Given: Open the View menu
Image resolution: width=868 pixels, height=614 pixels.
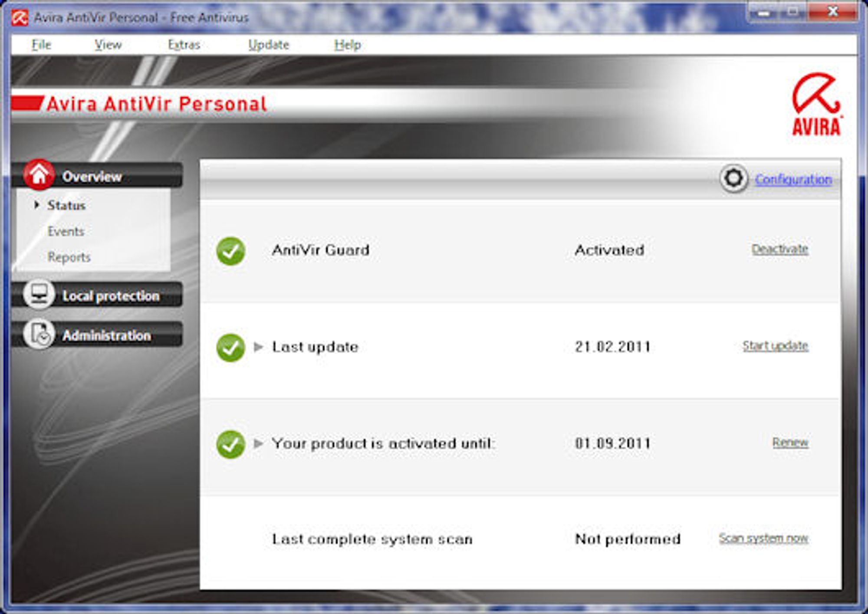Looking at the screenshot, I should (108, 45).
